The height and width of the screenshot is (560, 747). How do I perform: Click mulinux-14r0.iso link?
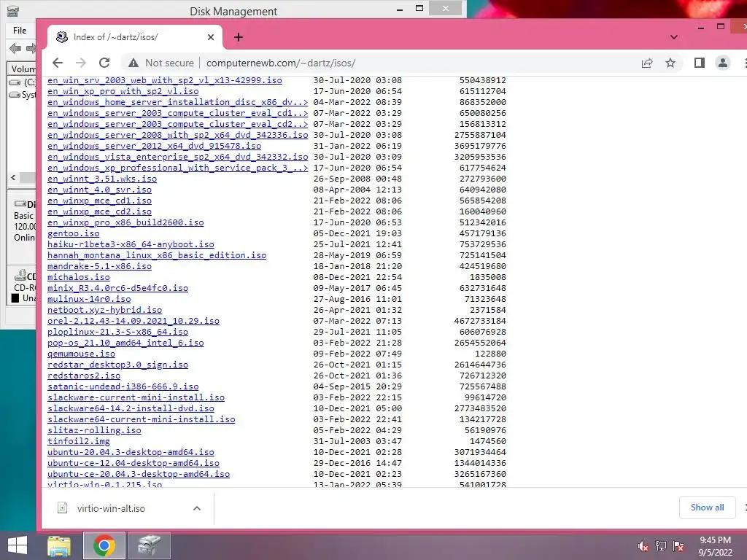pyautogui.click(x=89, y=299)
